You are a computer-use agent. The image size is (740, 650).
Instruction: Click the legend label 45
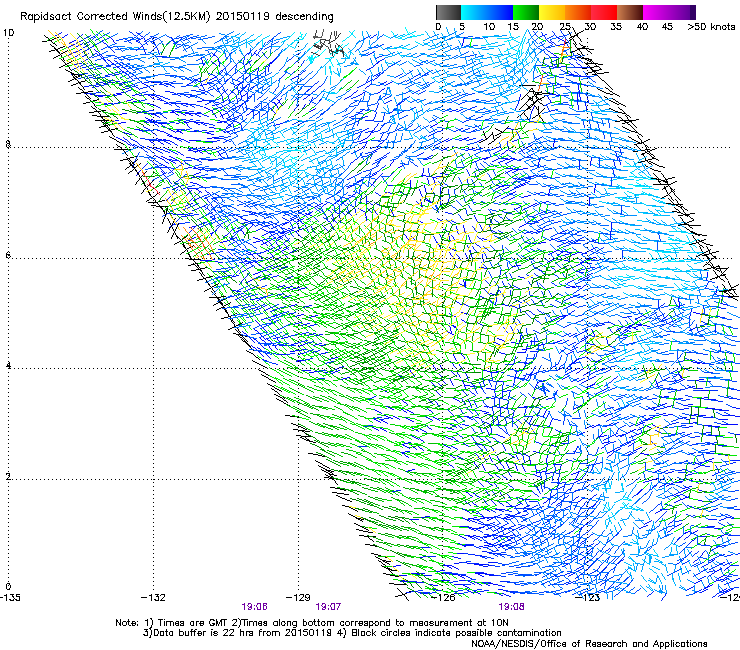(667, 27)
